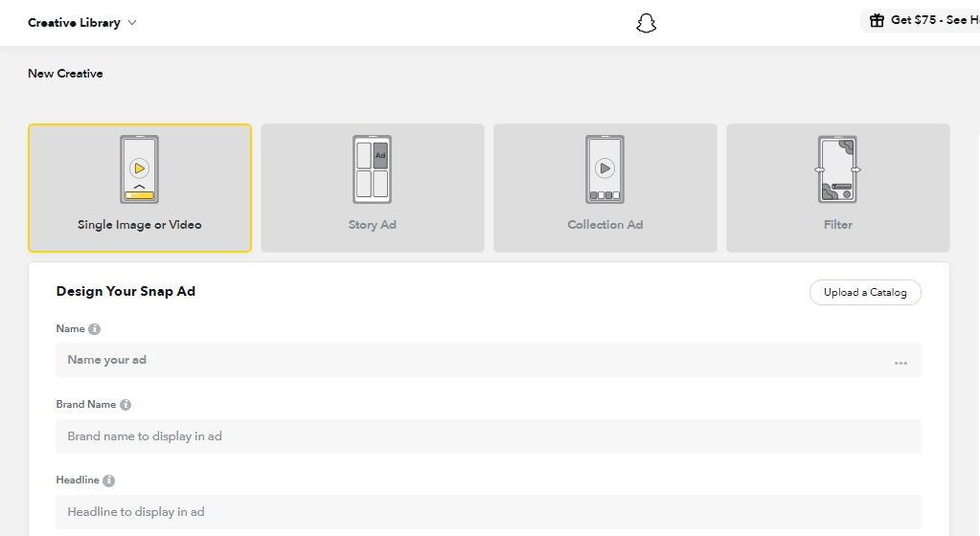Click into the Brand Name input field
Screen dimensions: 980x536
(x=488, y=436)
